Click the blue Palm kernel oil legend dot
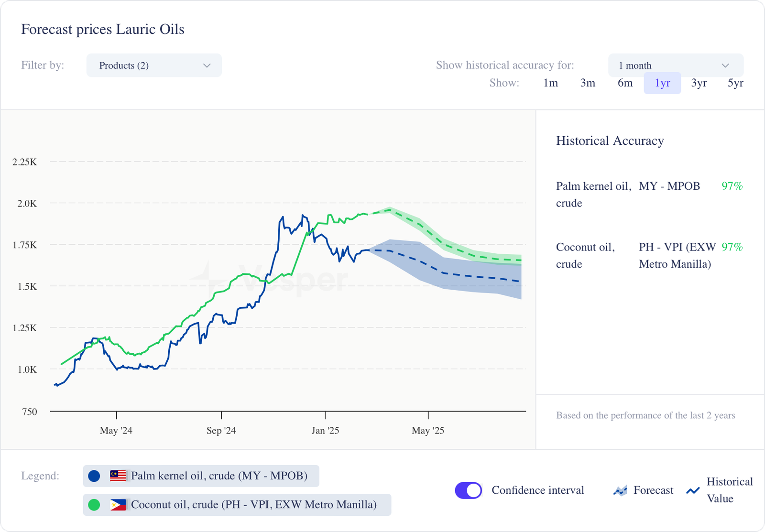765x532 pixels. point(94,476)
